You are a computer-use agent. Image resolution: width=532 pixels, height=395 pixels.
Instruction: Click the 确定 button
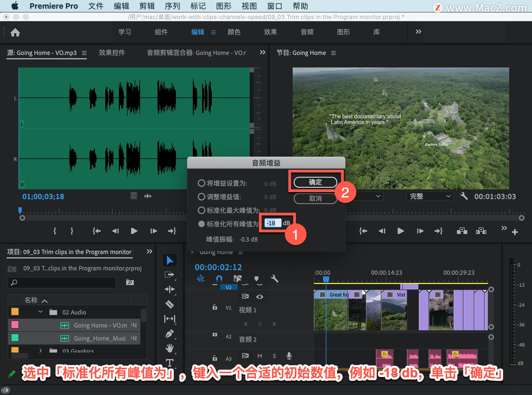coord(315,182)
